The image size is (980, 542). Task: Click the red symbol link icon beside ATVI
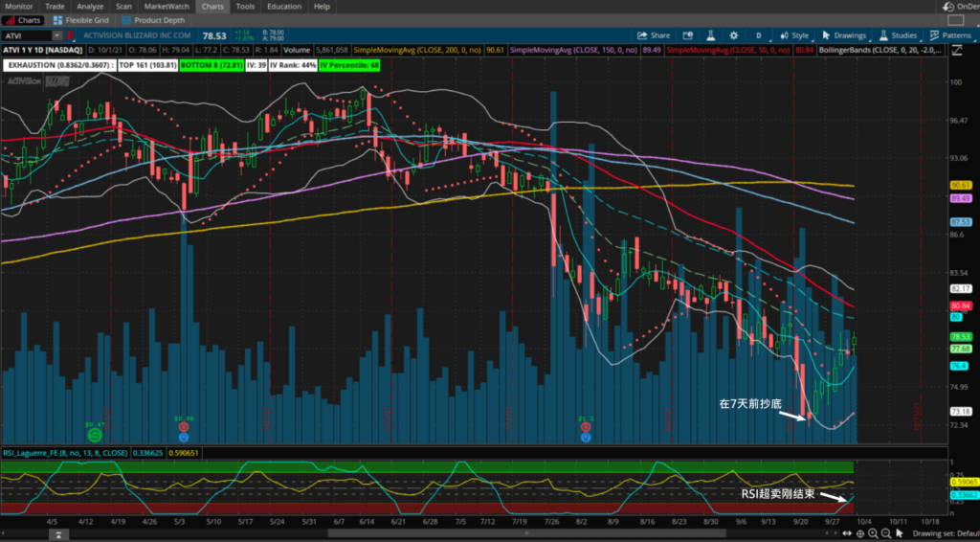[71, 35]
